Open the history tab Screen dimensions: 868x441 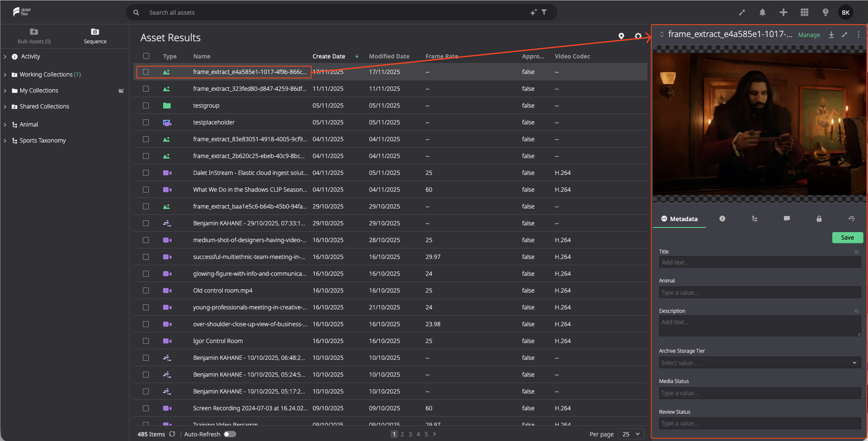[x=851, y=219]
